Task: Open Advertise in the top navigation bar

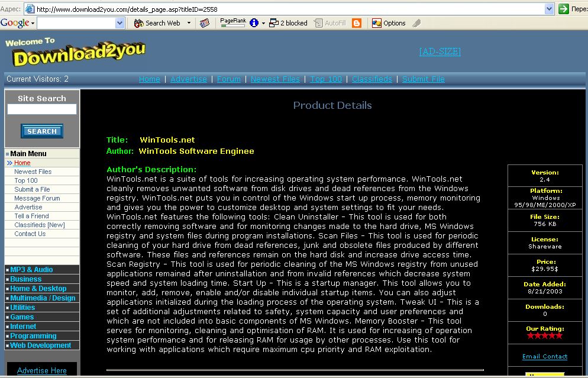Action: pos(189,79)
